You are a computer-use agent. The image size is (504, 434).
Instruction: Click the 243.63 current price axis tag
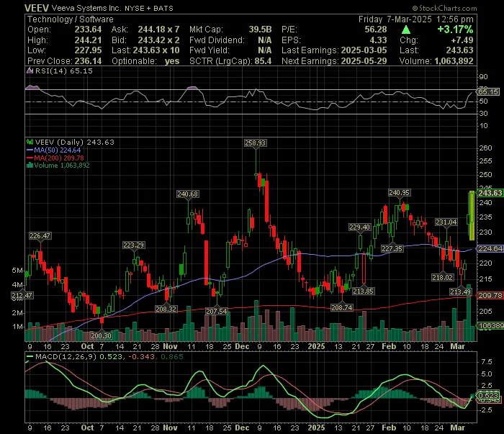pos(490,193)
